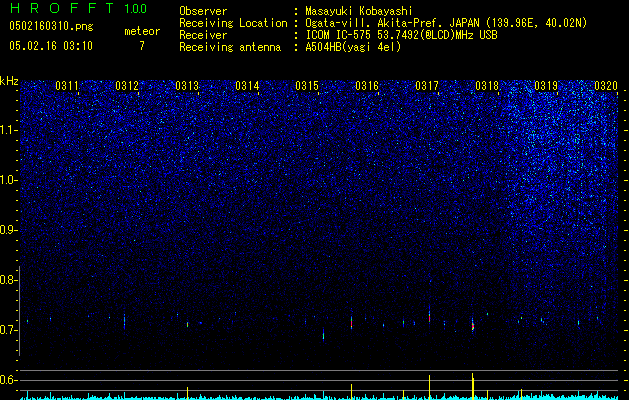
Task: Click the 0315 time marker
Action: pos(307,86)
